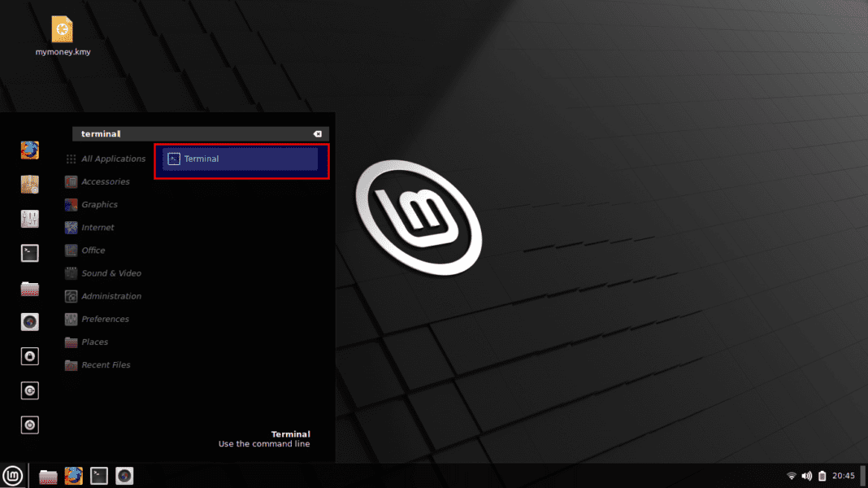Open Firefox from the taskbar

tap(73, 476)
